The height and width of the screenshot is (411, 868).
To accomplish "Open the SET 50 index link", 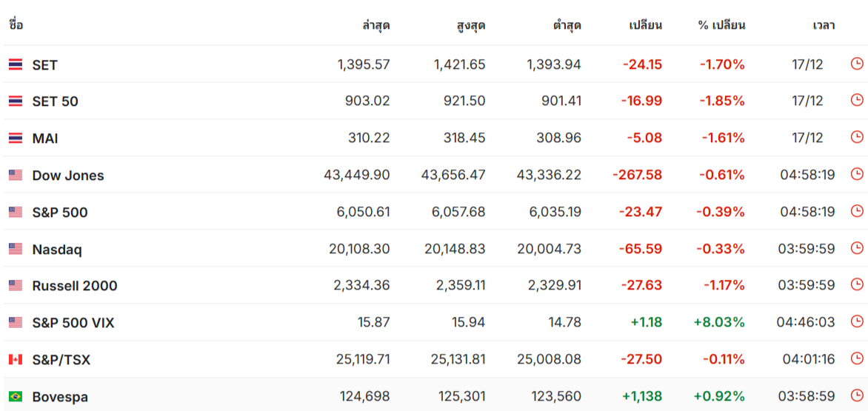I will (x=56, y=101).
